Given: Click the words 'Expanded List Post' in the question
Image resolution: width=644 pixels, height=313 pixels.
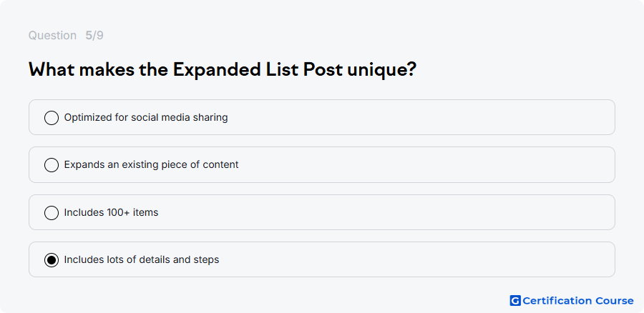Looking at the screenshot, I should (258, 70).
